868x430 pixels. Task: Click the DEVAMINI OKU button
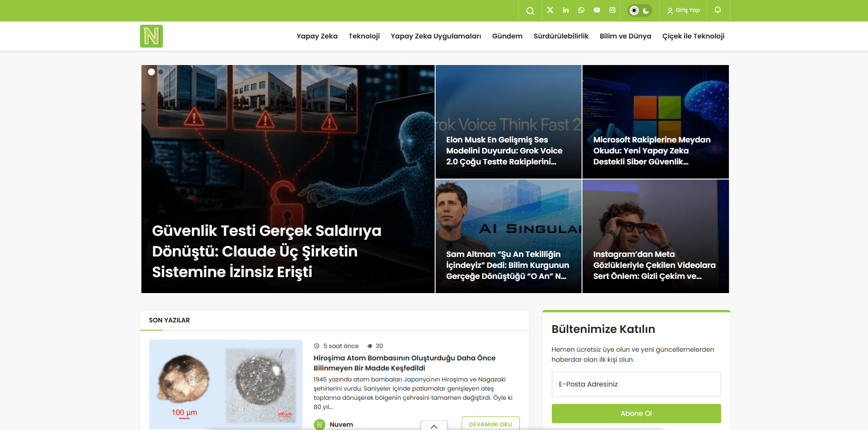click(x=491, y=424)
